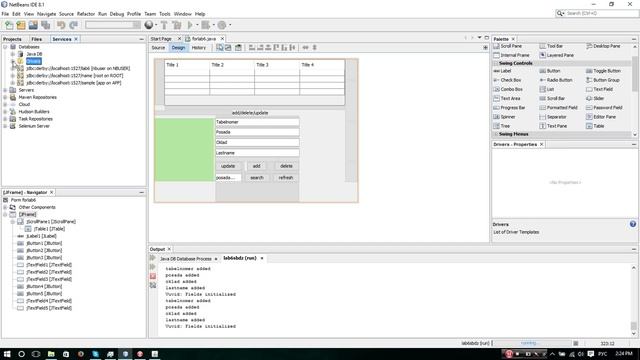640x360 pixels.
Task: Click the top Re-run arrow in Output
Action: [x=153, y=258]
